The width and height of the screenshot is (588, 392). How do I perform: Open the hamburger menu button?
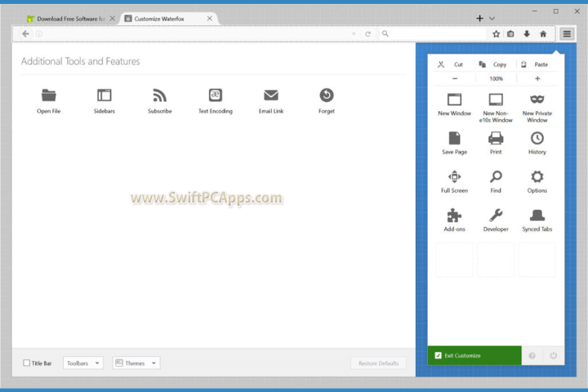[567, 33]
